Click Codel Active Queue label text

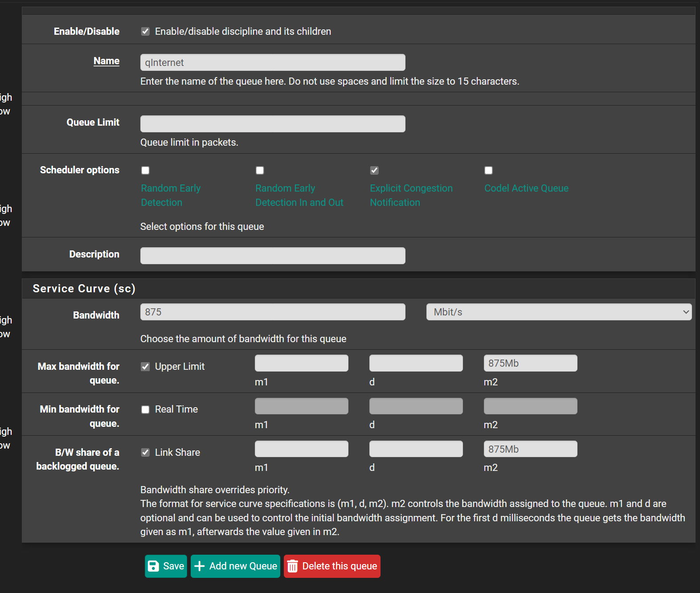point(526,188)
